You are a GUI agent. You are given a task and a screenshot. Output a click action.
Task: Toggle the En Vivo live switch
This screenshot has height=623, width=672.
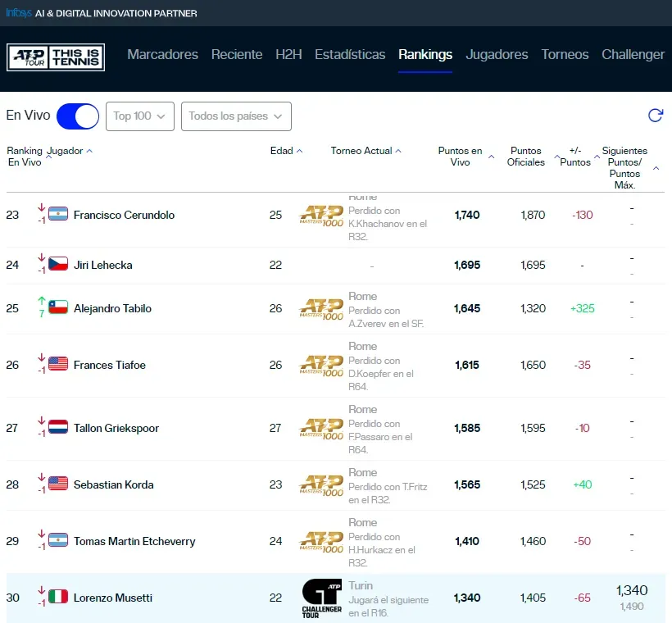[78, 116]
